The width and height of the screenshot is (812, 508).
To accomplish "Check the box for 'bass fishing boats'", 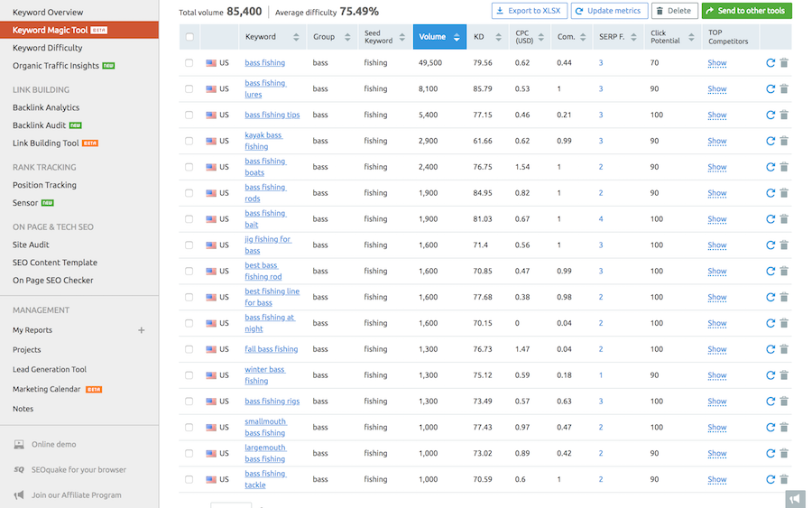I will pos(189,167).
